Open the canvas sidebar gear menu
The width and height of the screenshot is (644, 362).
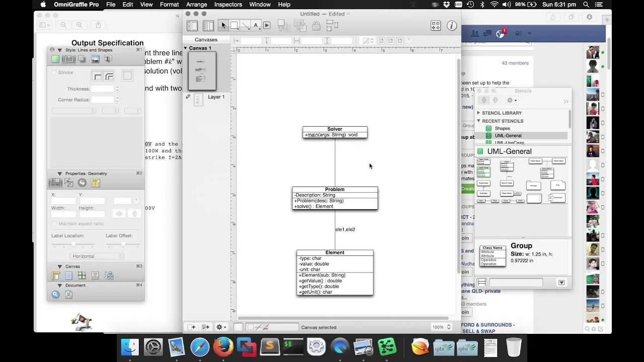coord(220,327)
